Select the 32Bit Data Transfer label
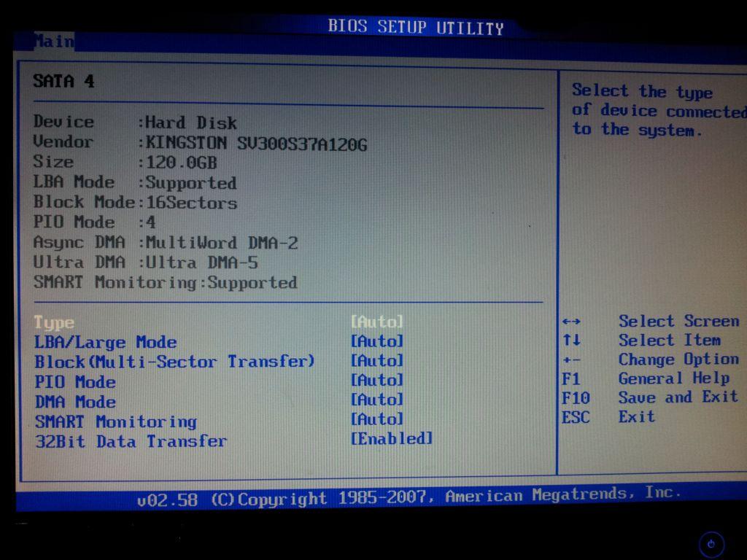The image size is (747, 560). [131, 441]
